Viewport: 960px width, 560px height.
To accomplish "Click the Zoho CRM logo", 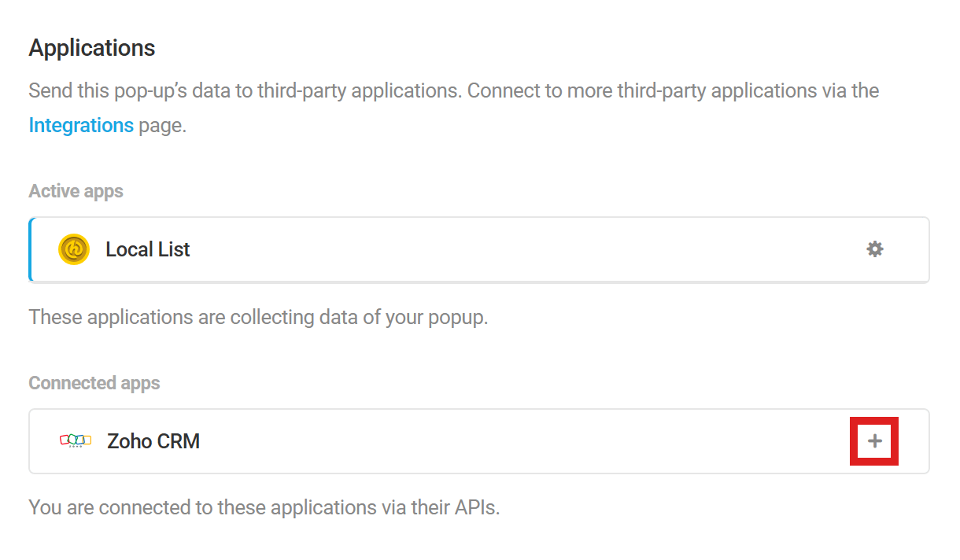I will pyautogui.click(x=76, y=441).
